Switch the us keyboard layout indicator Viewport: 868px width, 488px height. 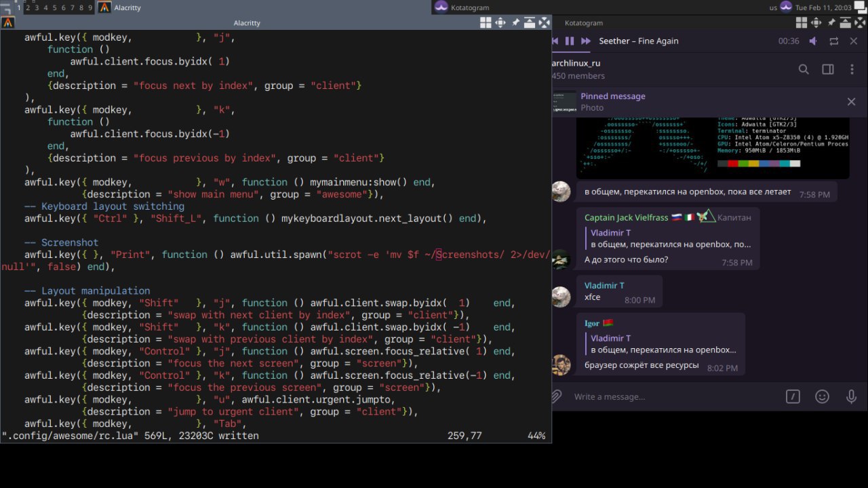click(x=773, y=8)
